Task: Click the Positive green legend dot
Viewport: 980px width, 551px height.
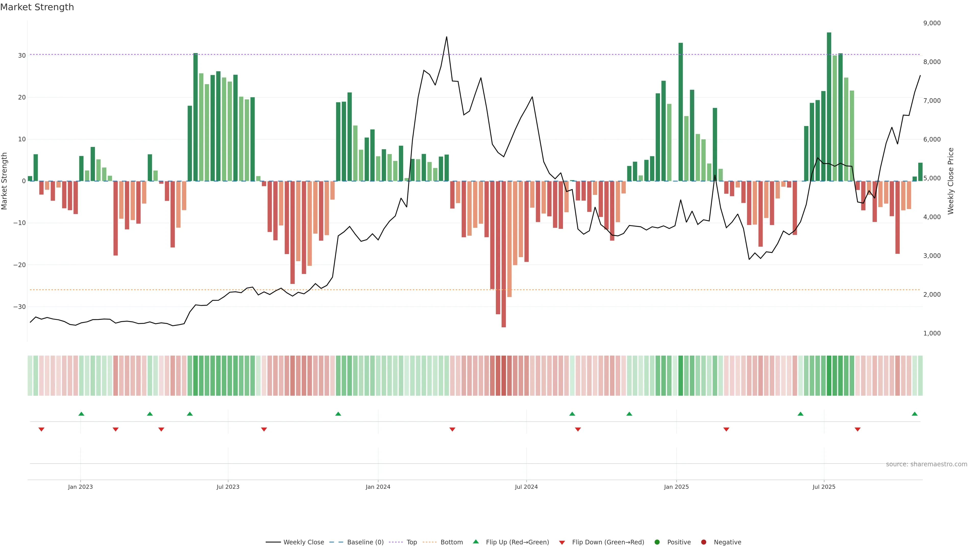Action: (x=657, y=542)
